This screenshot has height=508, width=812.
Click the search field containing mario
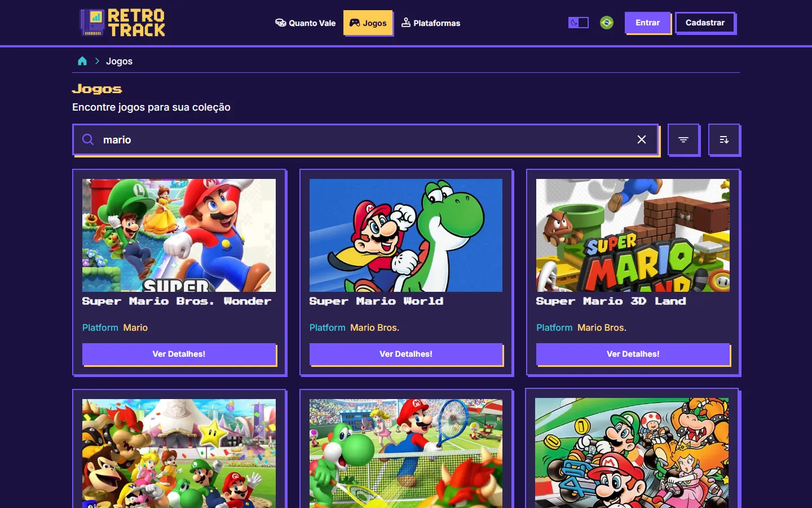[x=365, y=139]
